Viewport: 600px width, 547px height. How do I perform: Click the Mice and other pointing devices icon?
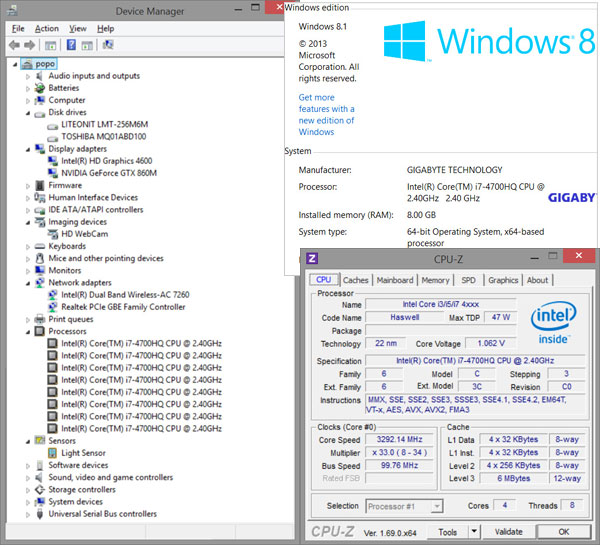[x=40, y=258]
